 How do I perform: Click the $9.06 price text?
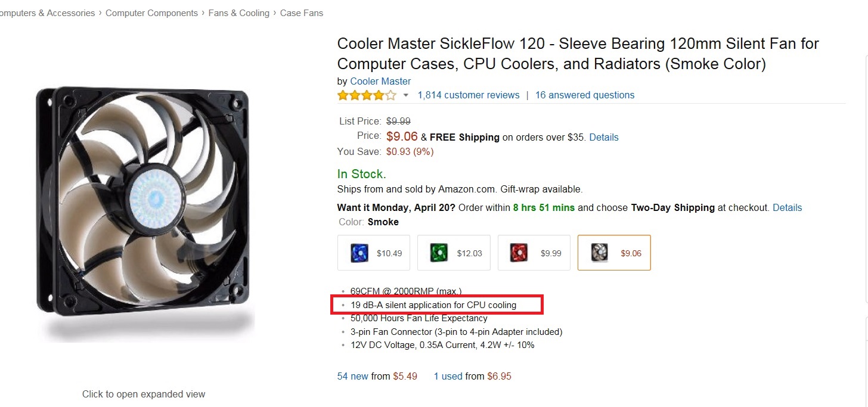point(402,136)
